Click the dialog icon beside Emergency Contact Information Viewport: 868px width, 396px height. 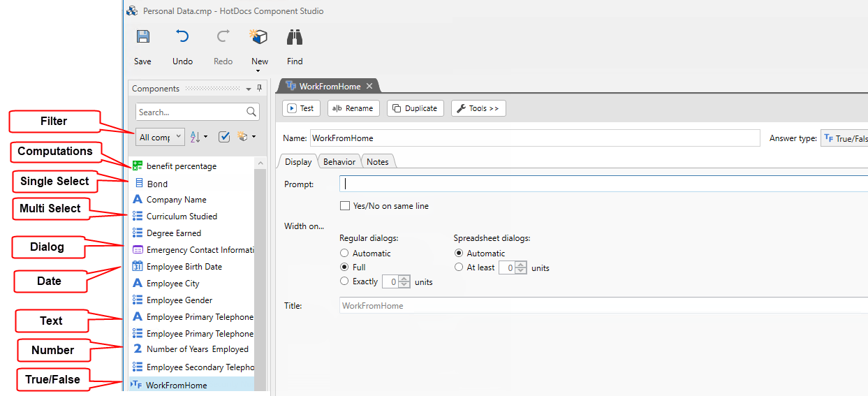[138, 249]
